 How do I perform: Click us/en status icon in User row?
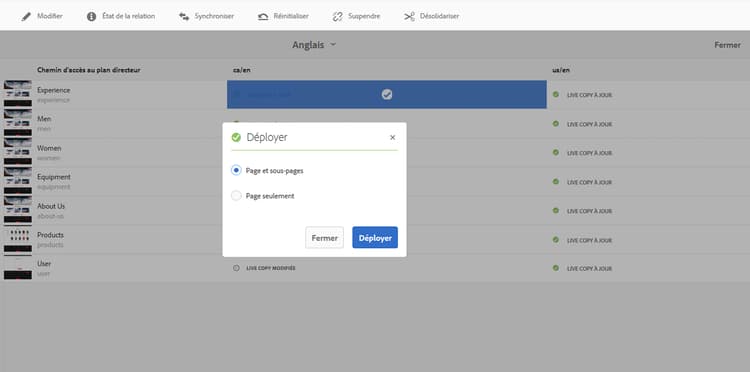tap(556, 268)
